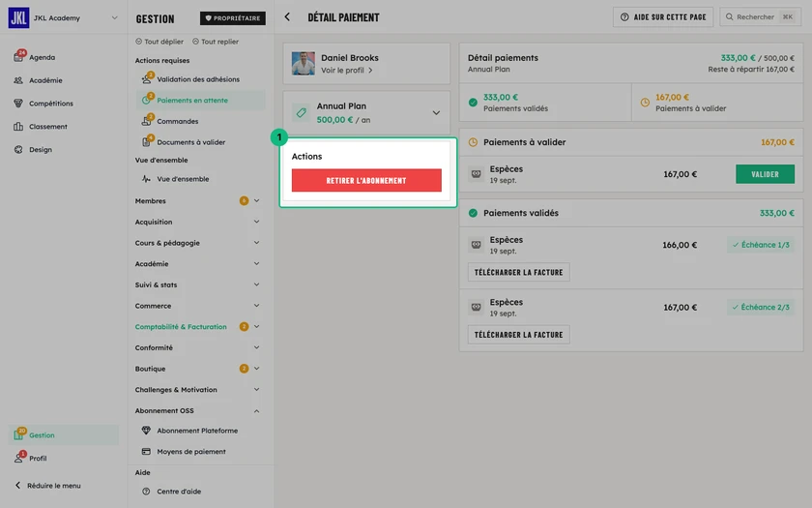The image size is (812, 508).
Task: Click the Rechercher search field
Action: tap(760, 17)
